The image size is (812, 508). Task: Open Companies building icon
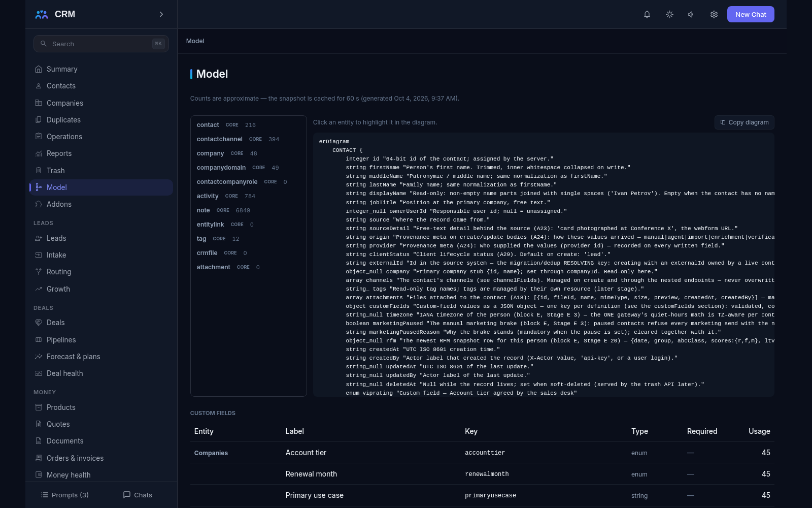pyautogui.click(x=39, y=103)
